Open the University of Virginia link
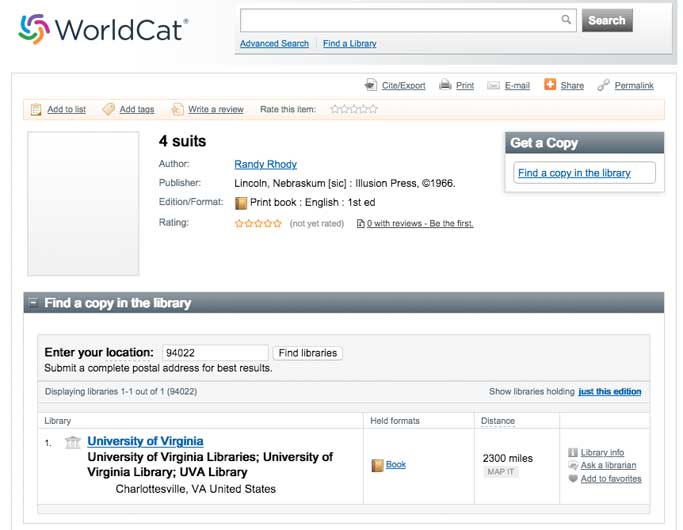This screenshot has width=683, height=530. 145,441
